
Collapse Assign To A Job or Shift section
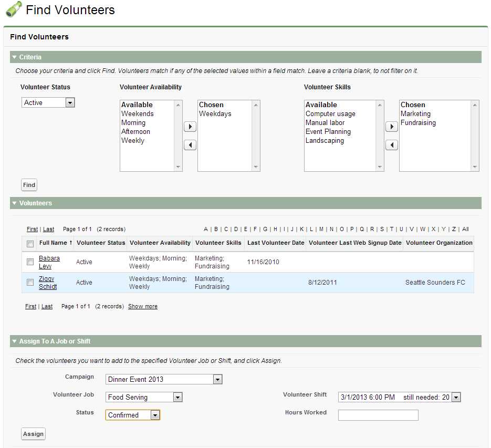point(15,341)
